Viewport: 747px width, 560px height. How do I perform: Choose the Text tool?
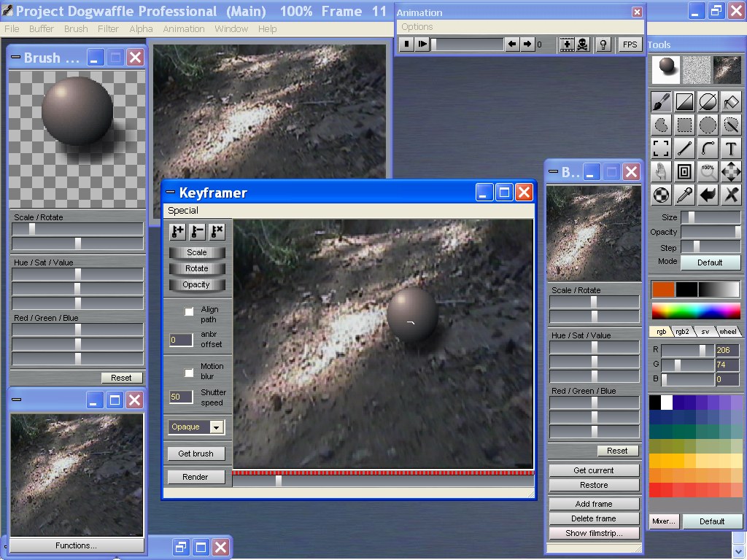(731, 149)
